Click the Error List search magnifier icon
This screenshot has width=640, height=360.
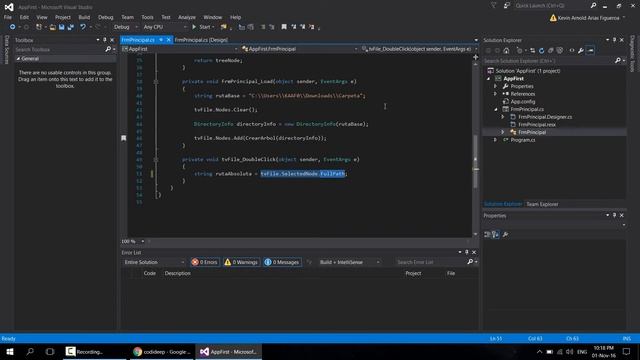click(x=470, y=262)
